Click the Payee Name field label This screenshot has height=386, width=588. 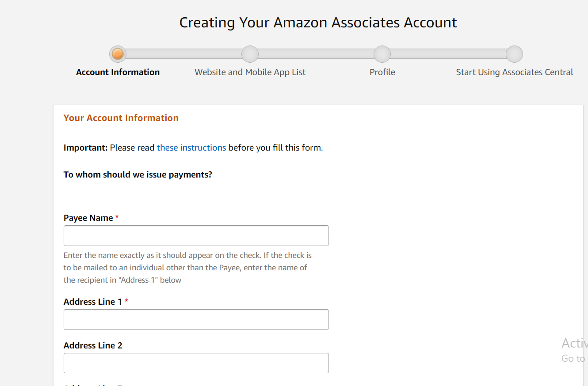(88, 218)
